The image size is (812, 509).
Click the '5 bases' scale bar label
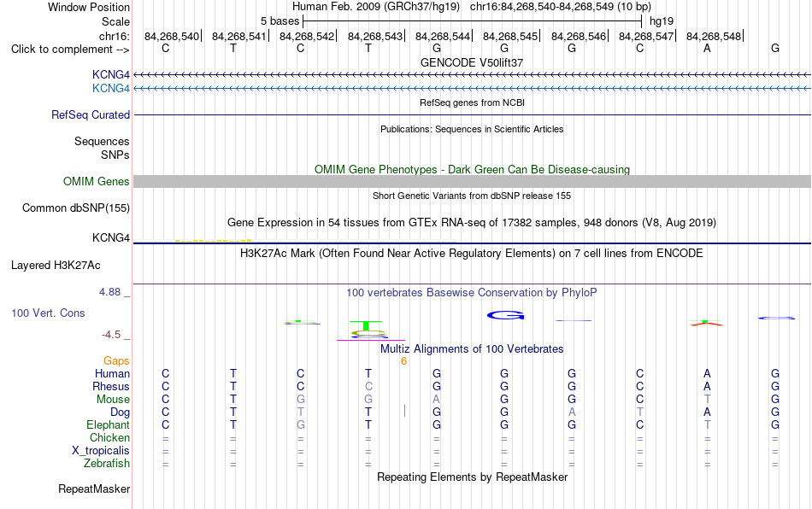pyautogui.click(x=280, y=21)
